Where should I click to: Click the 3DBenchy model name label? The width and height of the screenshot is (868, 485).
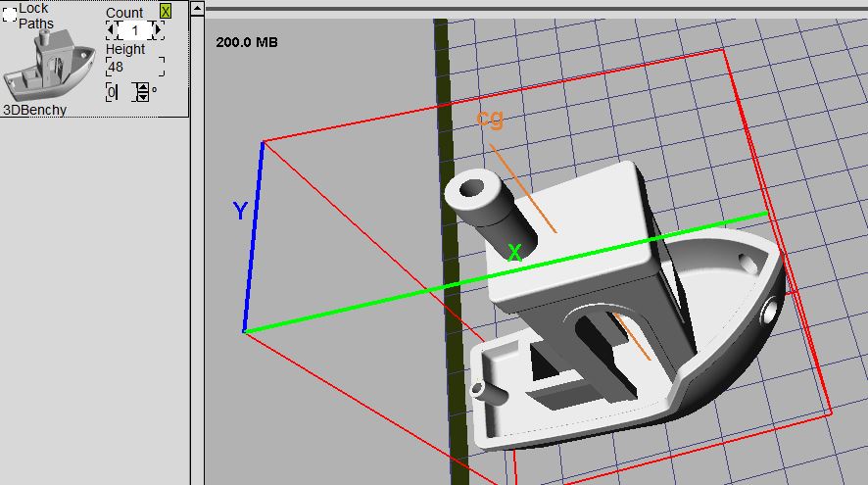click(x=35, y=110)
